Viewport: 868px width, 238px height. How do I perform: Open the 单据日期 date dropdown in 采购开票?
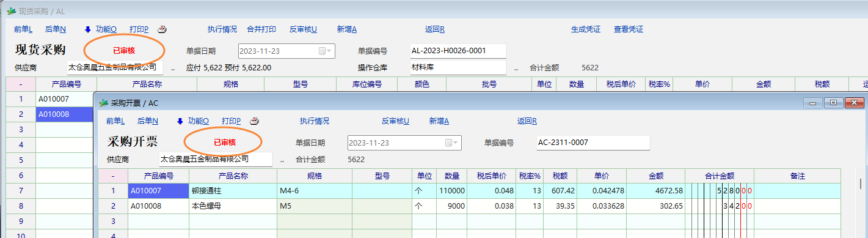[x=453, y=143]
